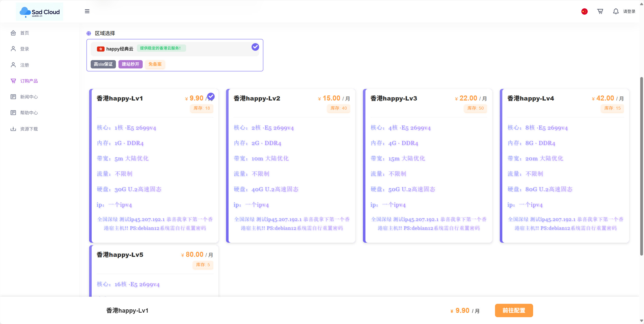
Task: Select 订购产品 cart icon in sidebar
Action: 13,81
